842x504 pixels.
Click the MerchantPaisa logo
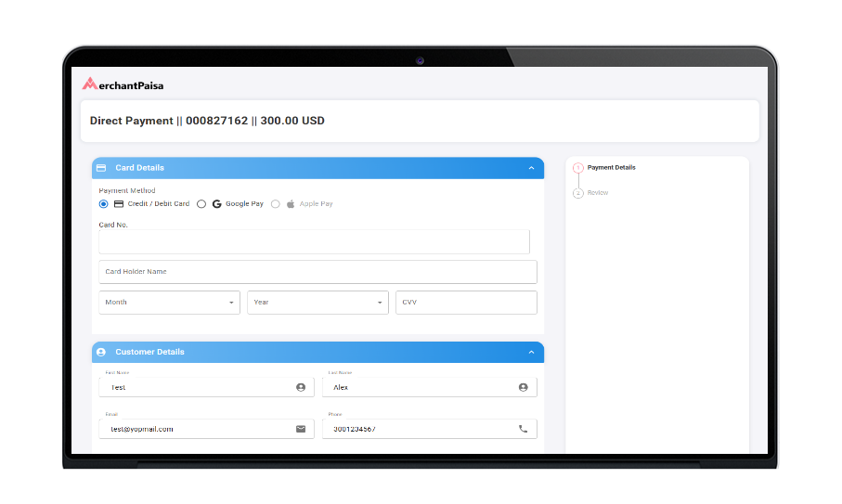coord(123,84)
